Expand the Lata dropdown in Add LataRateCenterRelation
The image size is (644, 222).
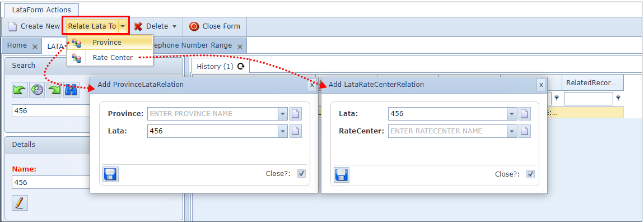[x=512, y=114]
